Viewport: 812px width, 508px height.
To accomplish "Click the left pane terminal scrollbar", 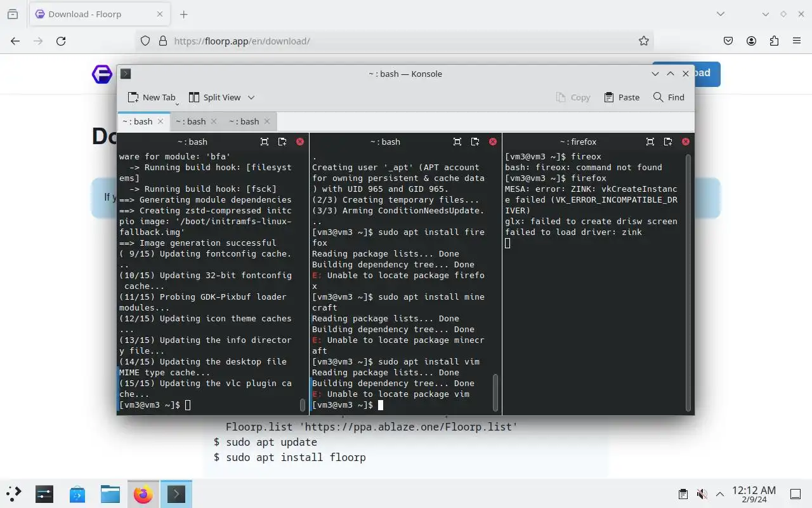I will coord(303,405).
